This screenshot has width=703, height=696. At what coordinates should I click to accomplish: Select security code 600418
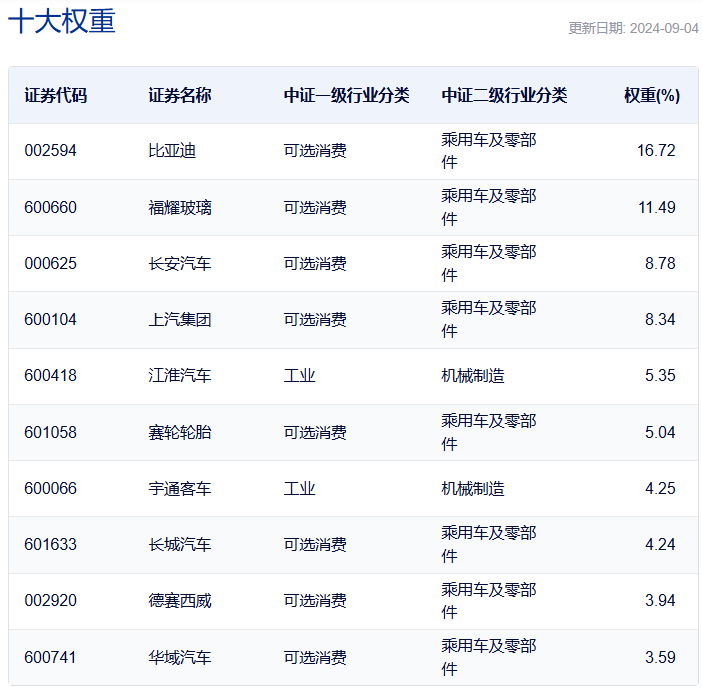(x=51, y=376)
